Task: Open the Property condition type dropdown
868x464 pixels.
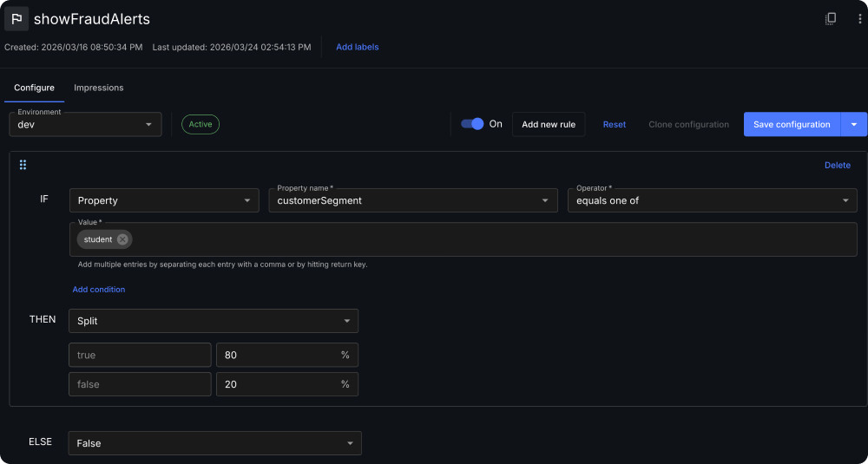Action: (x=164, y=200)
